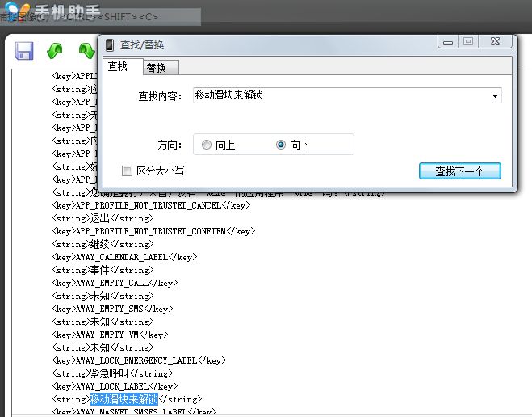Click the AWAY_CALENDAR_LABEL key line
The width and height of the screenshot is (532, 417).
point(124,257)
